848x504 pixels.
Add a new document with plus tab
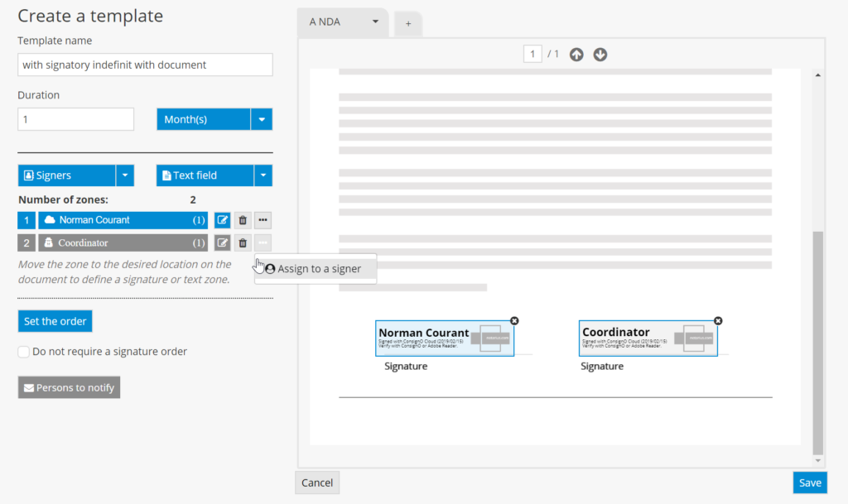pyautogui.click(x=407, y=24)
